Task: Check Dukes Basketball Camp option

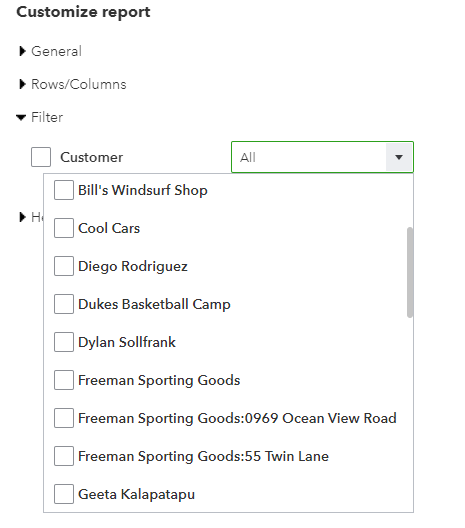Action: pos(64,304)
